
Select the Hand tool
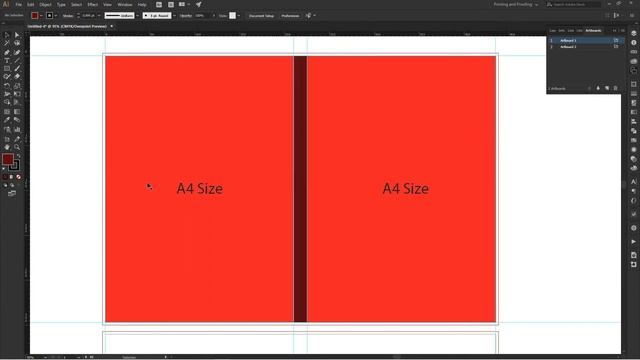coord(7,147)
